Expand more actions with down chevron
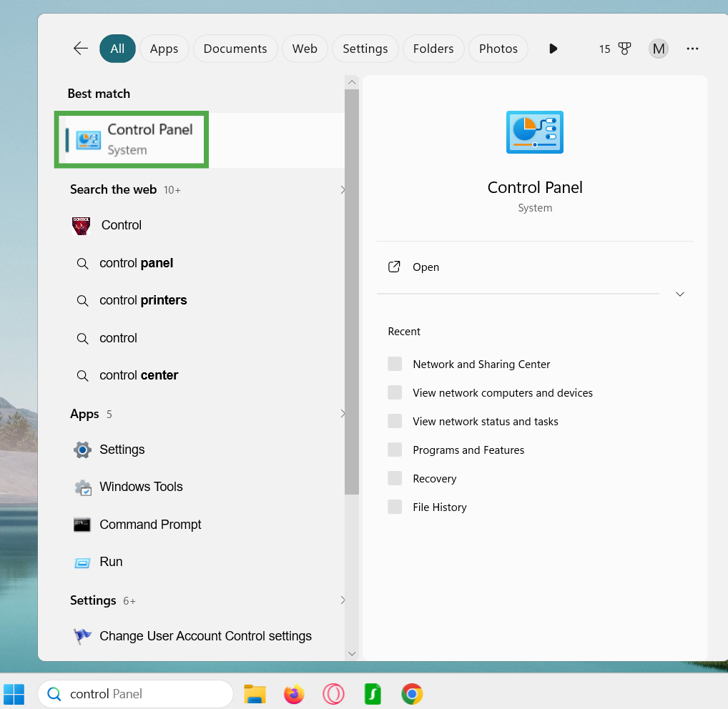 click(x=679, y=294)
